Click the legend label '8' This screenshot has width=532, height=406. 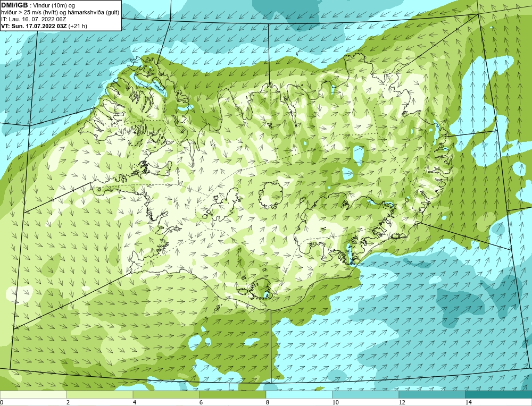click(268, 402)
